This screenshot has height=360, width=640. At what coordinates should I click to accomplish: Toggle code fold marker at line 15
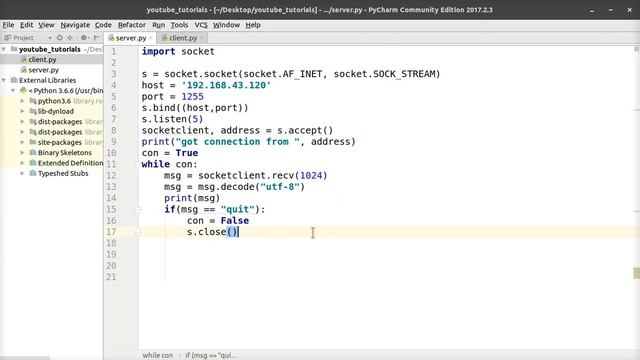tap(138, 209)
